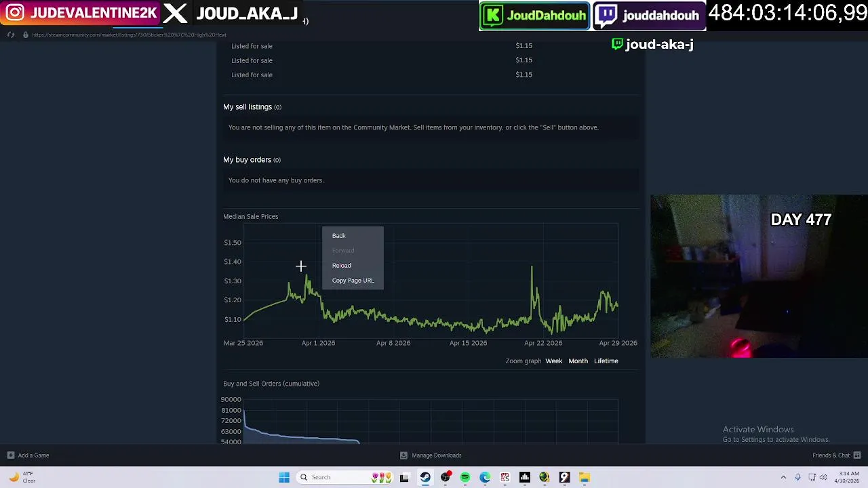Zoom the price graph to Lifetime
Viewport: 868px width, 488px height.
click(606, 361)
